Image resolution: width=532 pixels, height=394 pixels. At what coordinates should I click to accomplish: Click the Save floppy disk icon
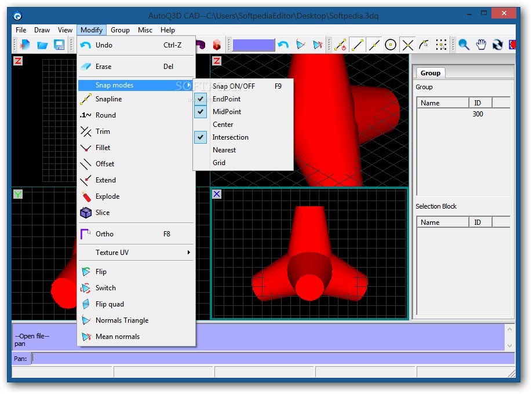coord(59,45)
